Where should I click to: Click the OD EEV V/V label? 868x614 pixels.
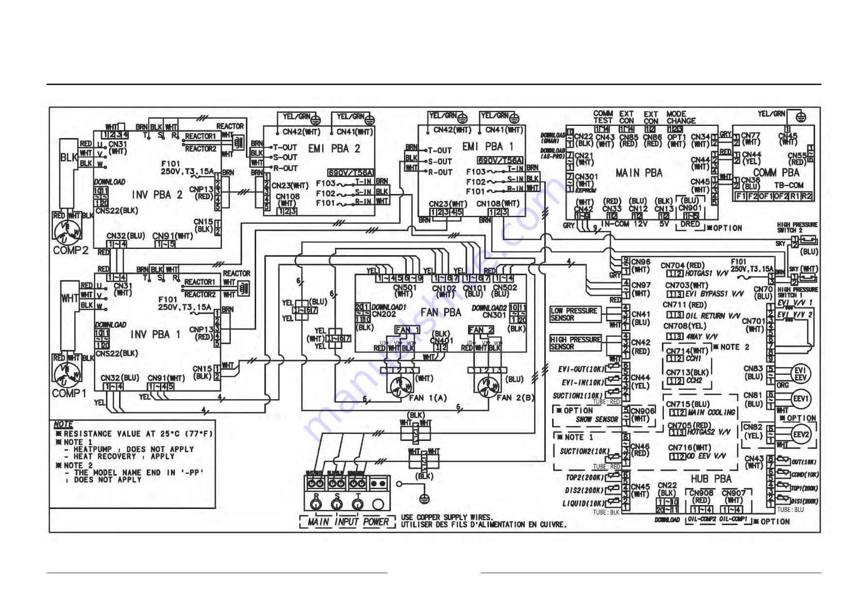pos(706,456)
